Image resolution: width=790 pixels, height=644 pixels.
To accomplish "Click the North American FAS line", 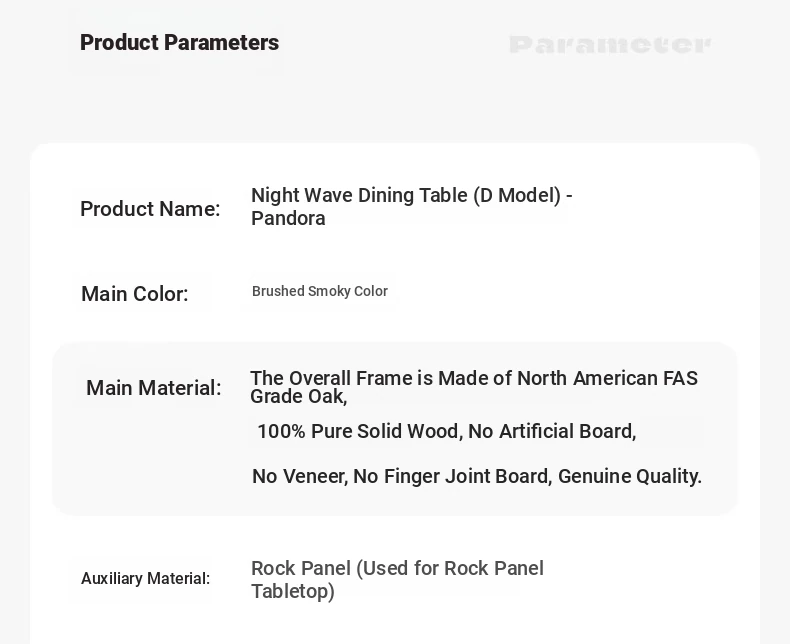I will (x=474, y=378).
